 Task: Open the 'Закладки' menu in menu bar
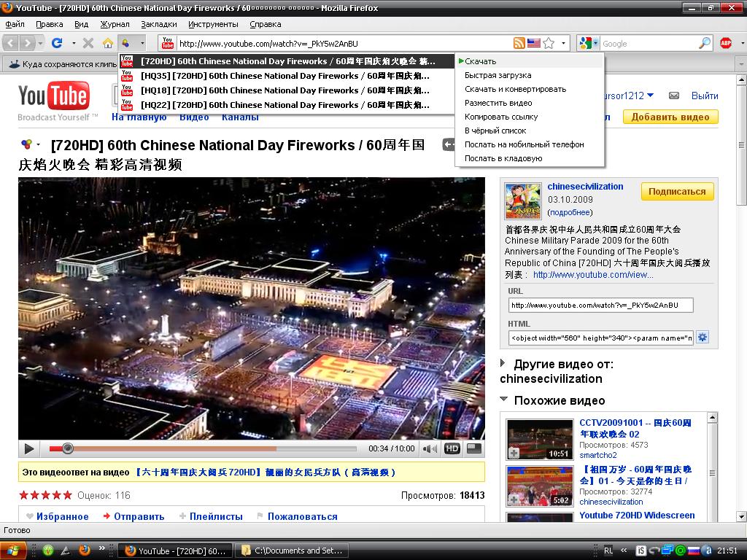point(158,24)
